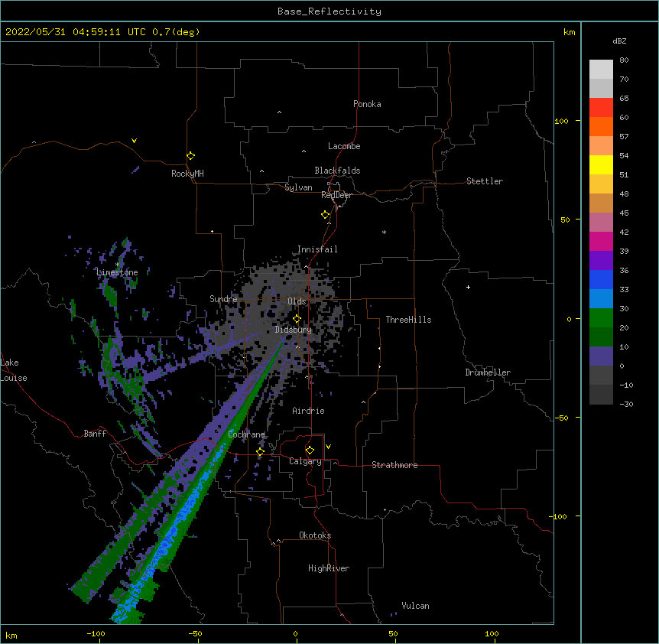Image resolution: width=659 pixels, height=644 pixels.
Task: Click the yellow radar site marker below Olds
Action: (x=297, y=319)
